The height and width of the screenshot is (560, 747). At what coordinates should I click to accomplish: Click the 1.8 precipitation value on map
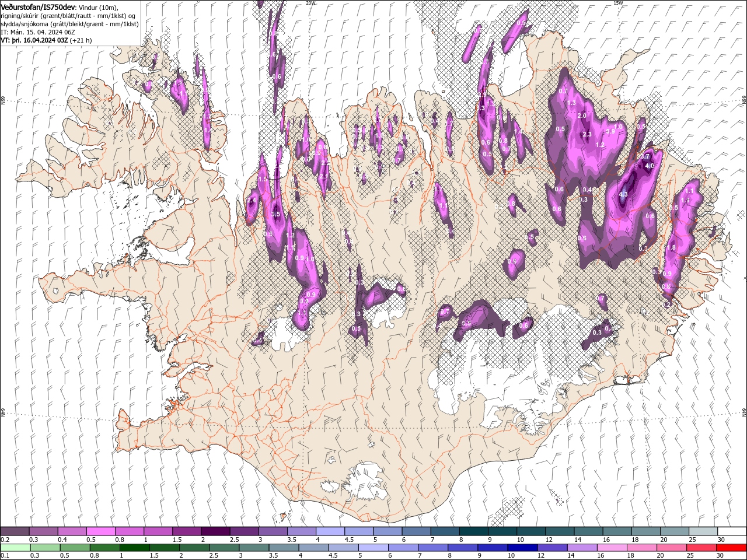coord(671,248)
